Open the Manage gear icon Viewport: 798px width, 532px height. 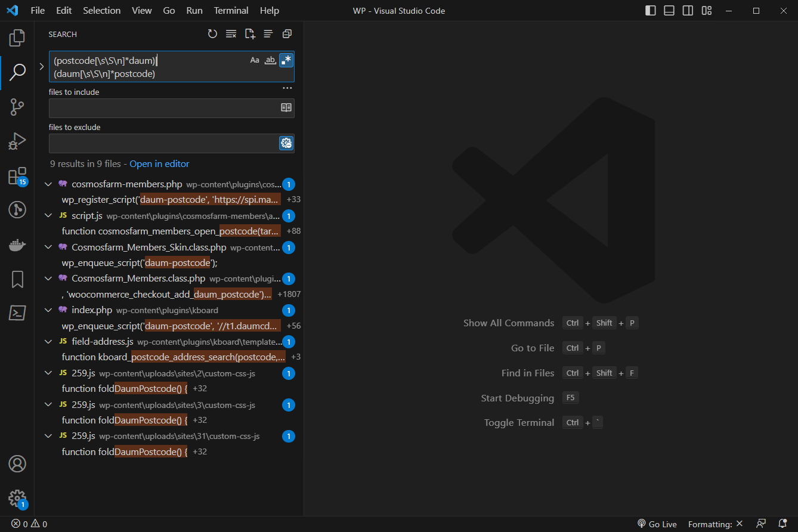(17, 499)
